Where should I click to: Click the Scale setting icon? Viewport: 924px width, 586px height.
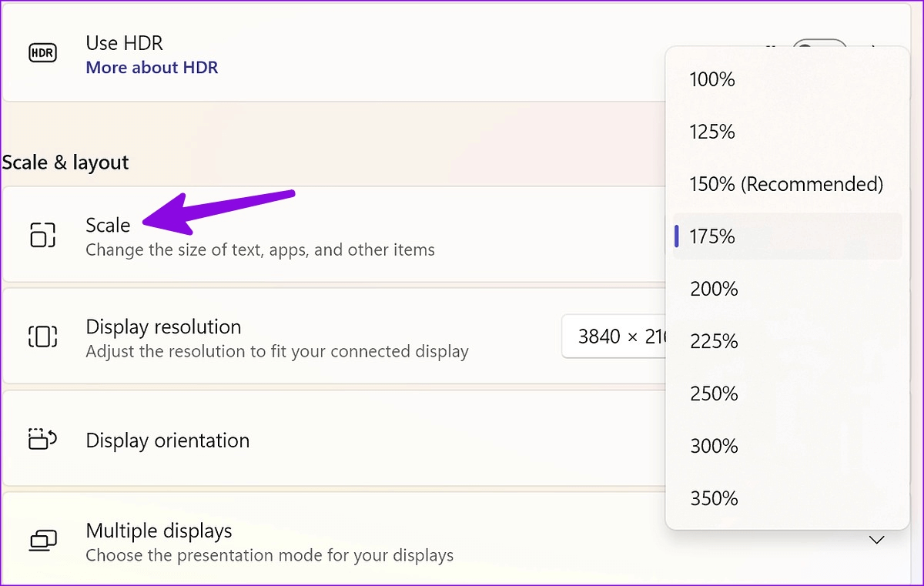[x=42, y=234]
